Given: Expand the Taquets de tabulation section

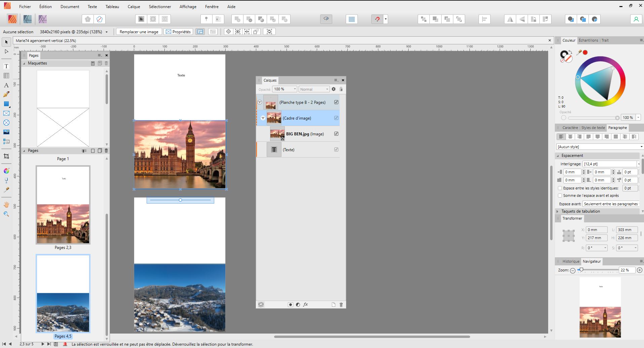Looking at the screenshot, I should coord(558,211).
